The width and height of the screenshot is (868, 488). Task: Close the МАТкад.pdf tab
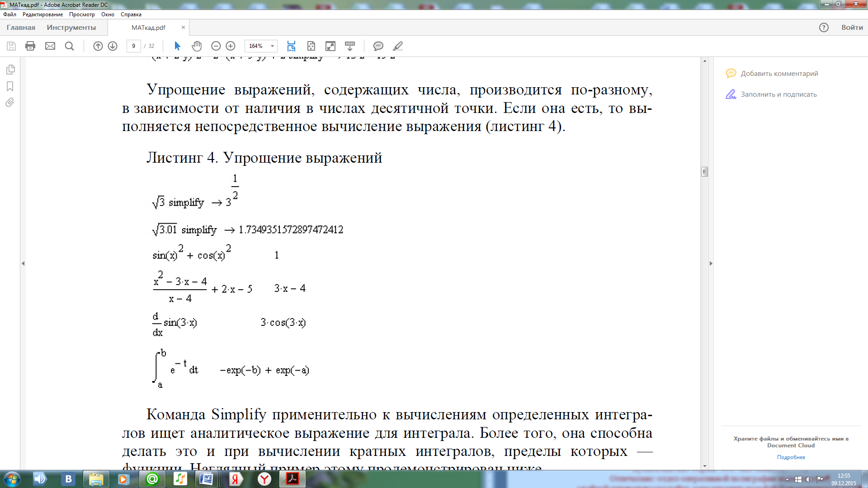click(183, 27)
